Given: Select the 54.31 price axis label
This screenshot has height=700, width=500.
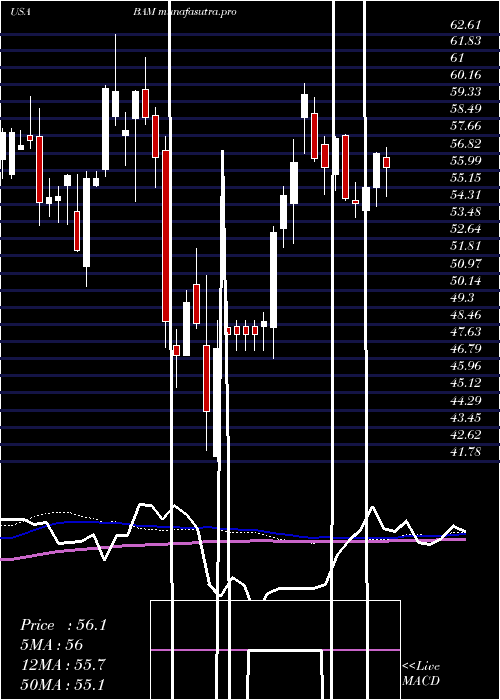Looking at the screenshot, I should [x=465, y=195].
